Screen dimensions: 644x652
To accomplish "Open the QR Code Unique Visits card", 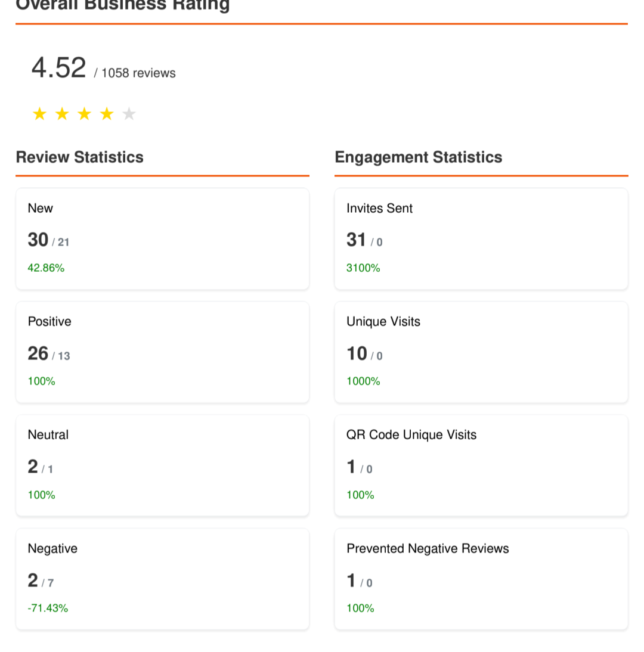I will point(481,465).
